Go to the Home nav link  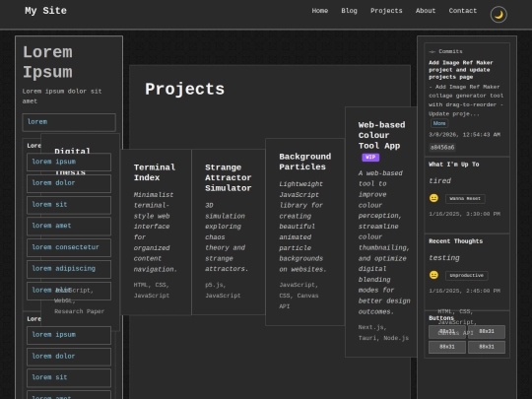(x=320, y=11)
